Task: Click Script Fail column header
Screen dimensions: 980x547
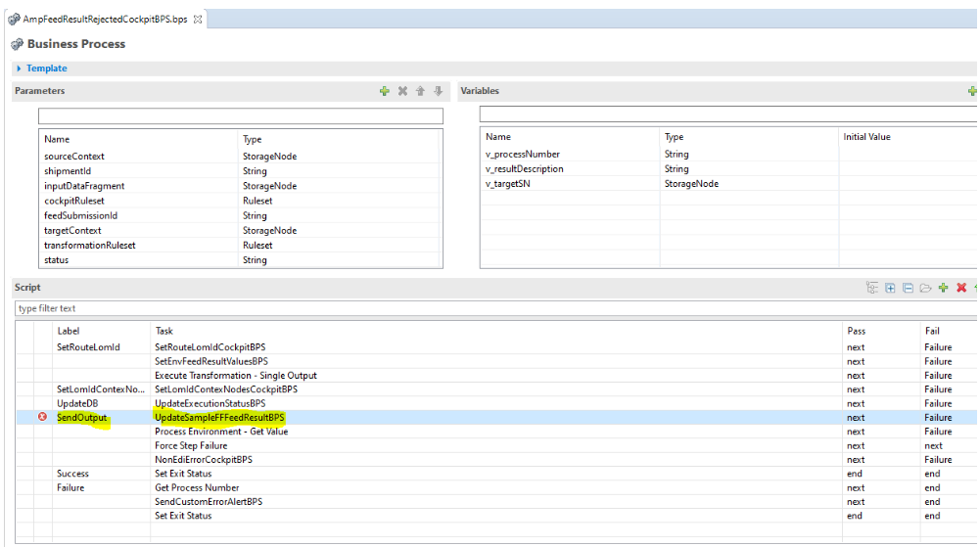Action: tap(932, 331)
